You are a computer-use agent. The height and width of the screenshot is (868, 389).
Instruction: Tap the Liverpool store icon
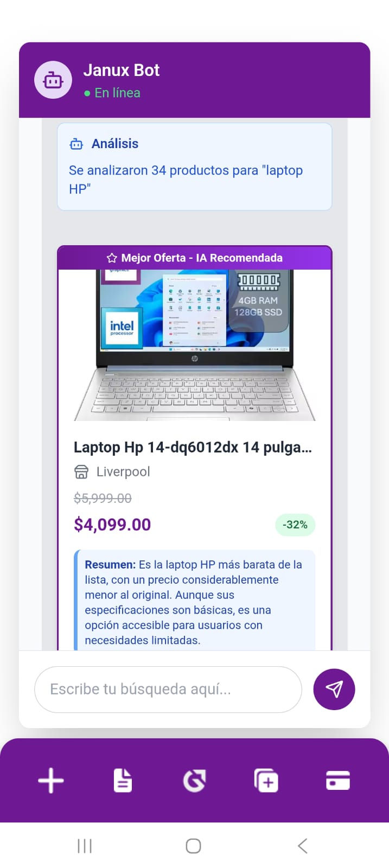click(81, 472)
